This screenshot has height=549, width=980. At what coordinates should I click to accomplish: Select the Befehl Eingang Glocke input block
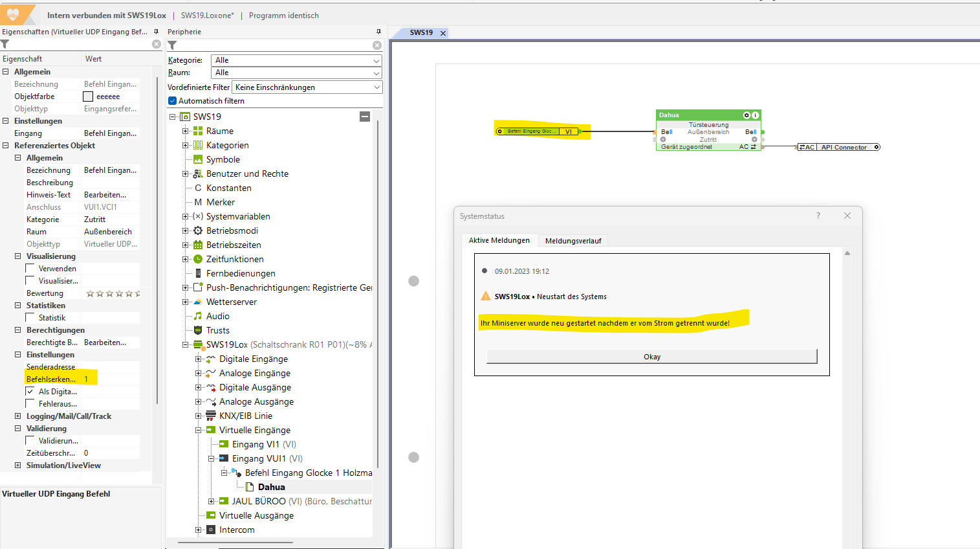coord(537,131)
